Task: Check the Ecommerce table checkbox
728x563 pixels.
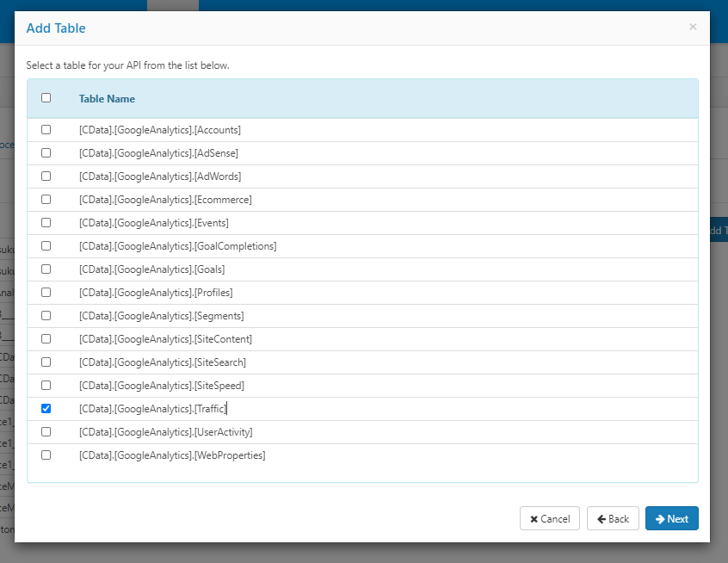Action: (46, 199)
